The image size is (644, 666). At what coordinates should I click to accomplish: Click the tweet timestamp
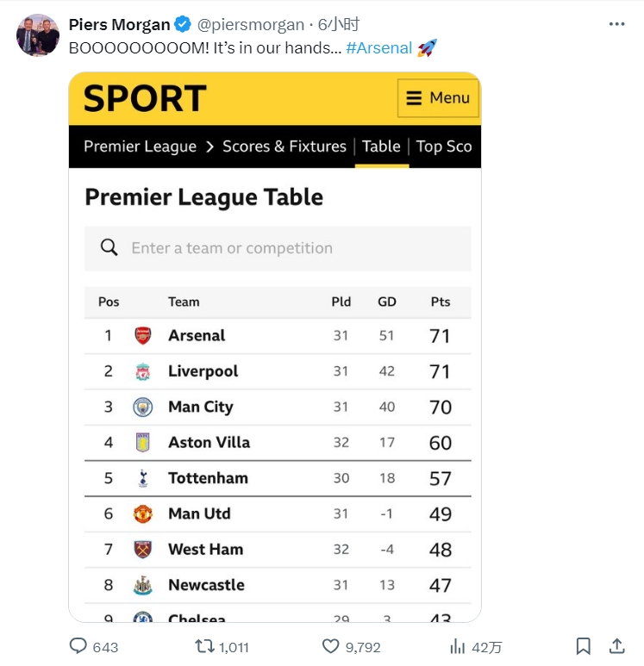pyautogui.click(x=339, y=24)
